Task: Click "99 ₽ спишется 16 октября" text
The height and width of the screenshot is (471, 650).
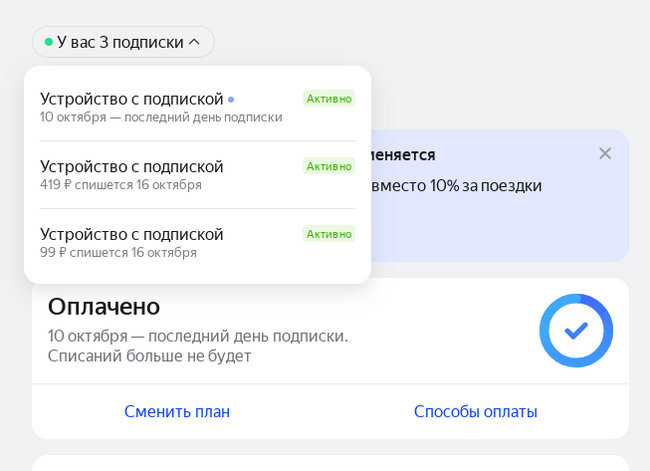Action: point(118,252)
